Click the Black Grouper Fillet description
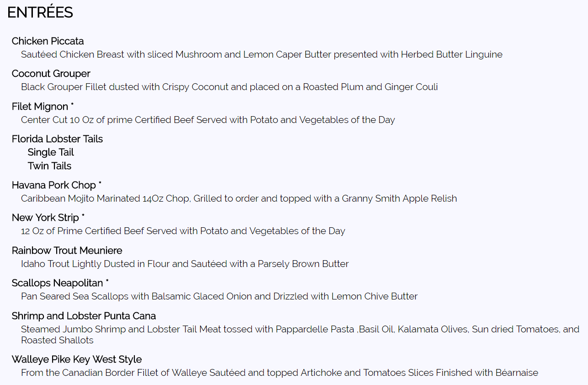The height and width of the screenshot is (385, 588). coord(229,87)
